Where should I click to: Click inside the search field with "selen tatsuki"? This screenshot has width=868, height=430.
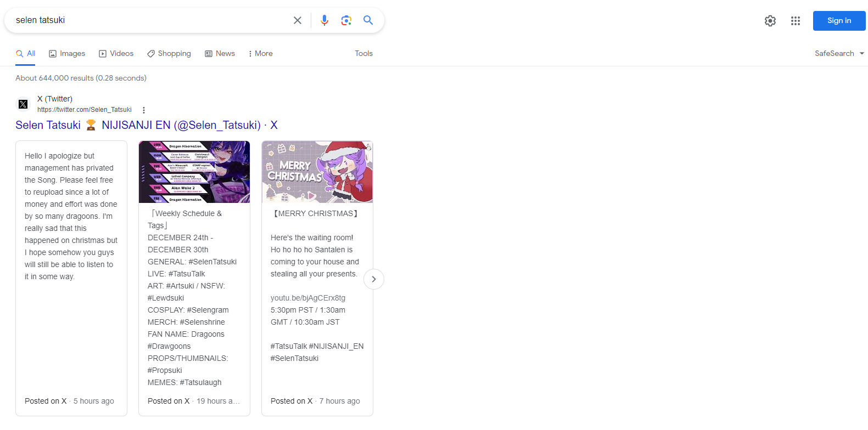(148, 20)
